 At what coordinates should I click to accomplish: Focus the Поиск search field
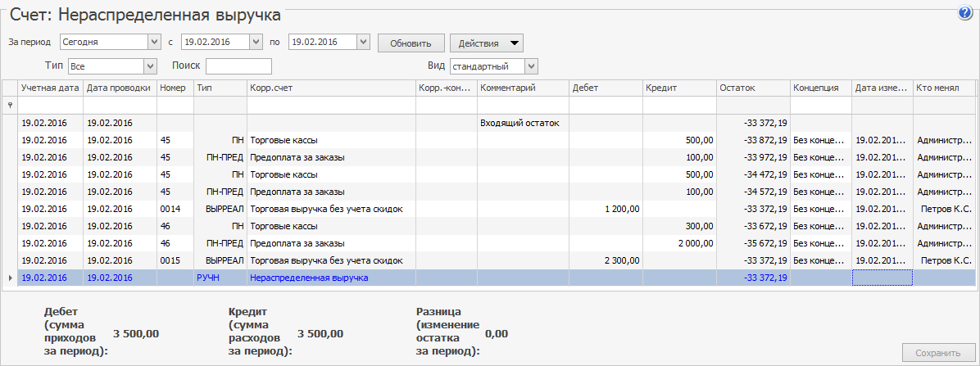click(x=238, y=66)
